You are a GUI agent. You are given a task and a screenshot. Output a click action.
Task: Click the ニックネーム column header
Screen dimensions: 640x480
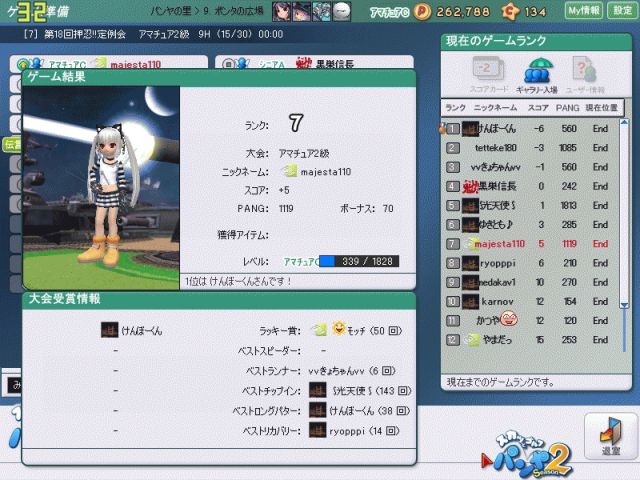click(x=496, y=108)
